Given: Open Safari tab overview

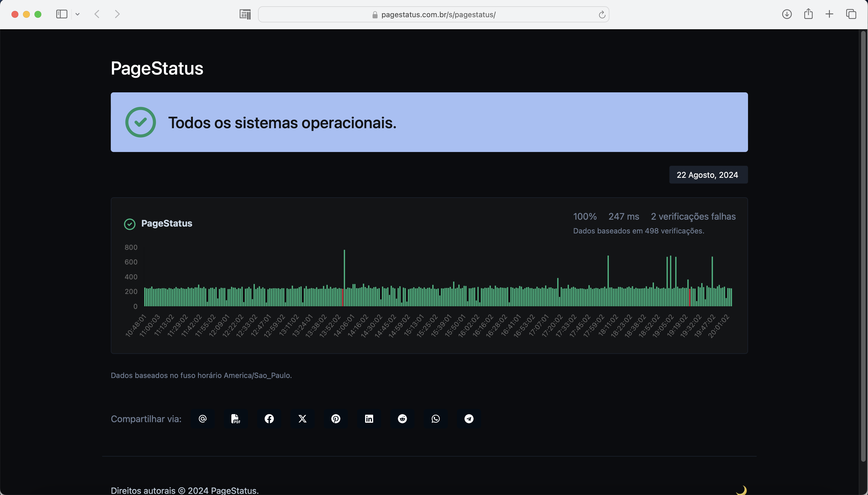Looking at the screenshot, I should point(851,14).
